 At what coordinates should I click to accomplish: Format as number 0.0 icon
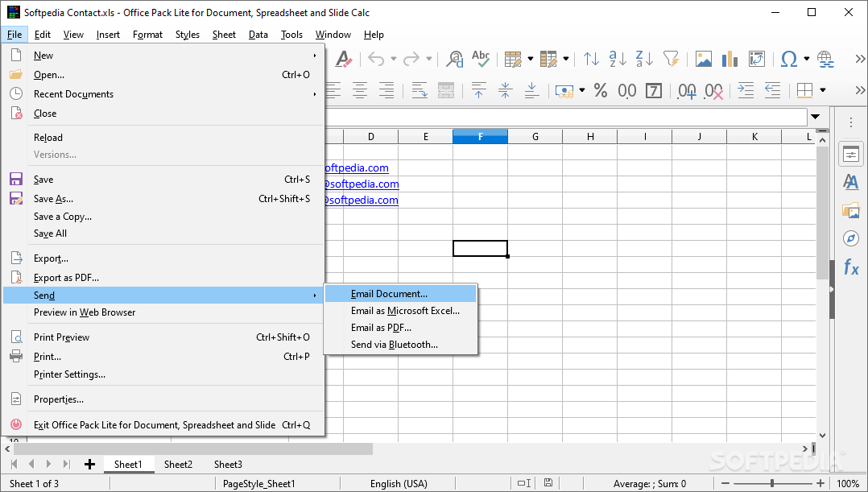[627, 90]
